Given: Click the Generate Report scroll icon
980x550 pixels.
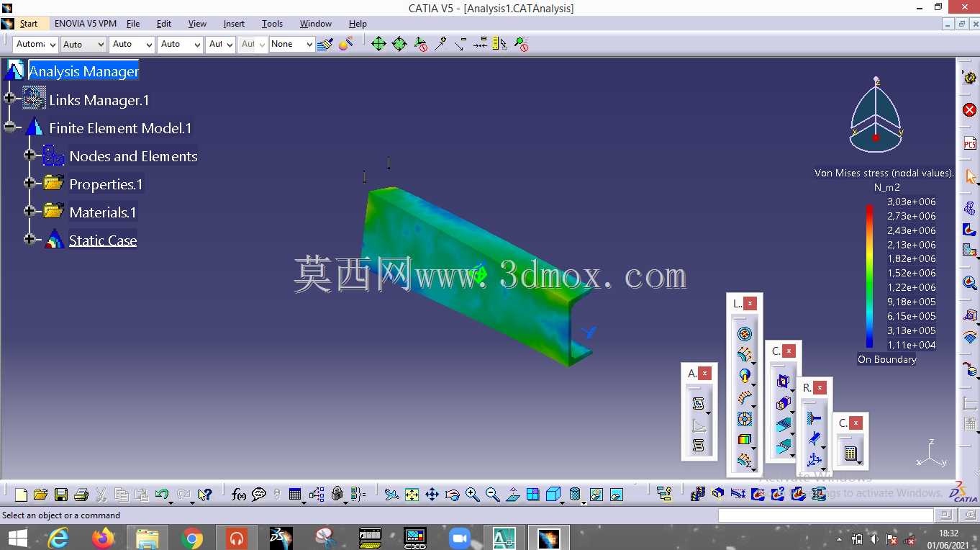Looking at the screenshot, I should 697,404.
